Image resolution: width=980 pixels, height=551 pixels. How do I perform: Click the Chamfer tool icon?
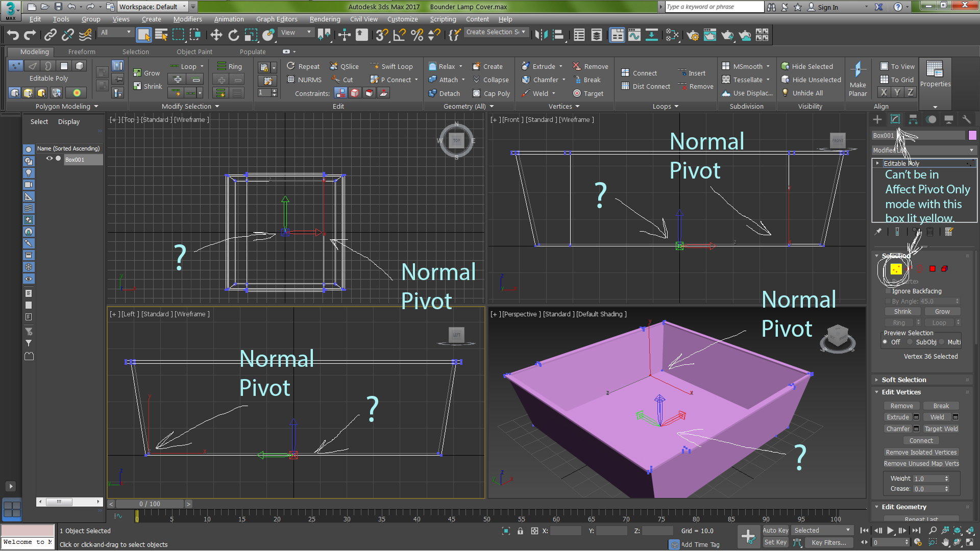point(526,80)
